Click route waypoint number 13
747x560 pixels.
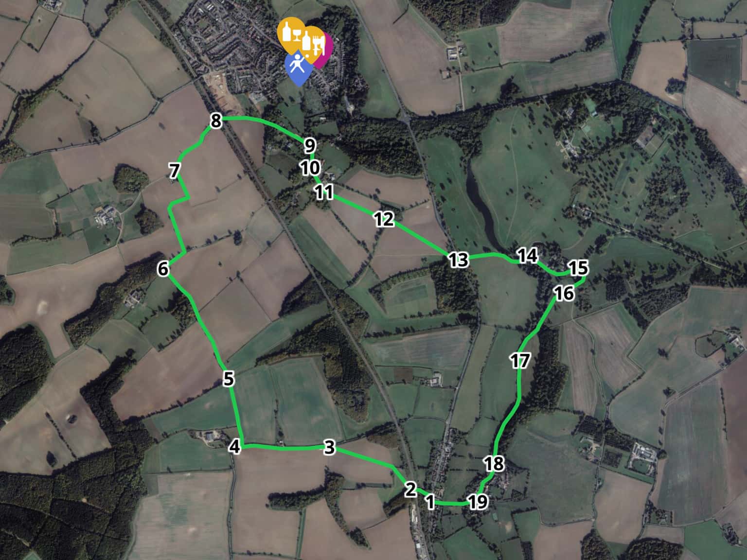coord(458,260)
